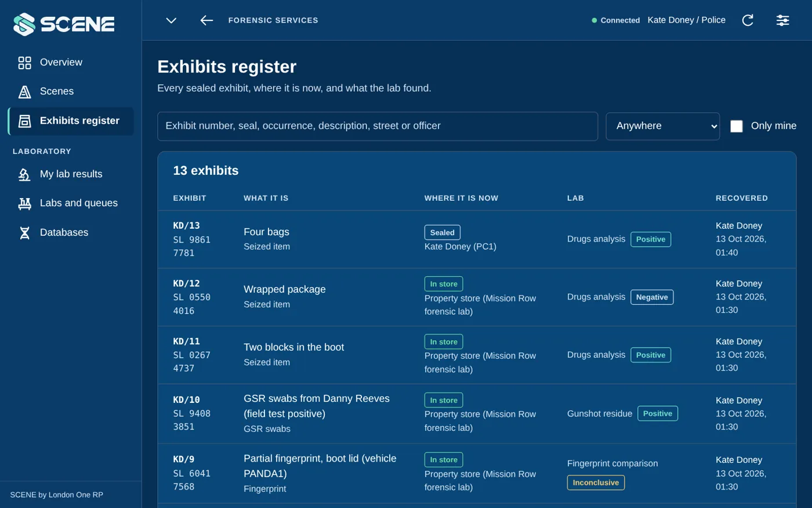
Task: Click SCENE by London One RP footer
Action: click(56, 495)
